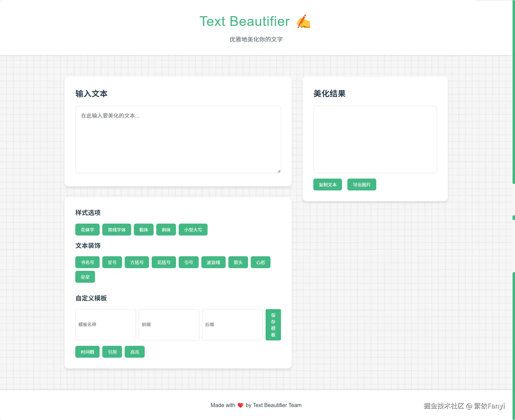Click the Text Beautifier title
The height and width of the screenshot is (420, 515).
pyautogui.click(x=245, y=21)
